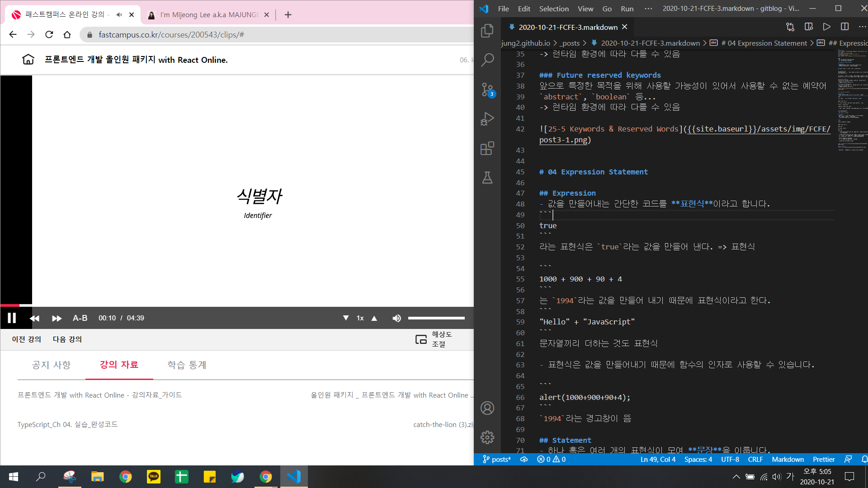This screenshot has width=868, height=488.
Task: Open errors and warnings in status bar
Action: (x=551, y=459)
